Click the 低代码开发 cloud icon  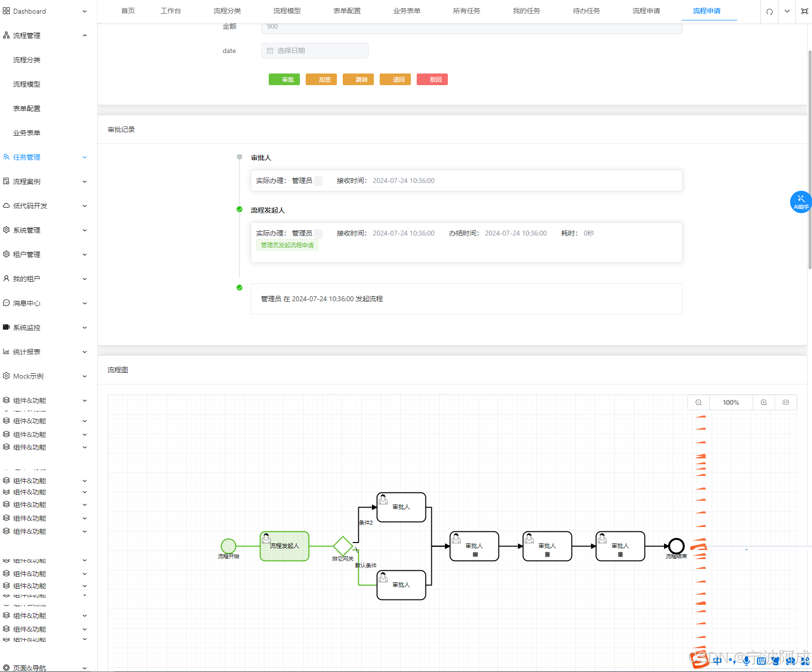[x=6, y=205]
